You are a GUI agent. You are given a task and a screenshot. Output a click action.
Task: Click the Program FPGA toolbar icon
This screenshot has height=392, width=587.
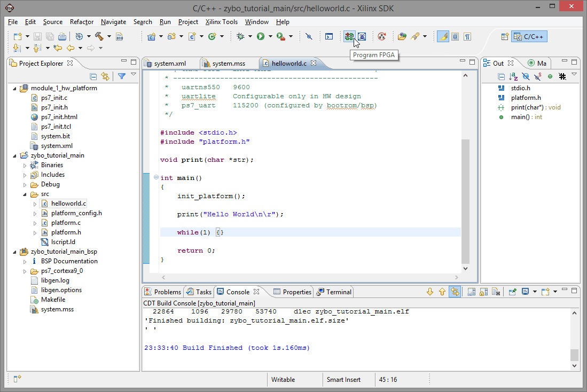[x=349, y=36]
